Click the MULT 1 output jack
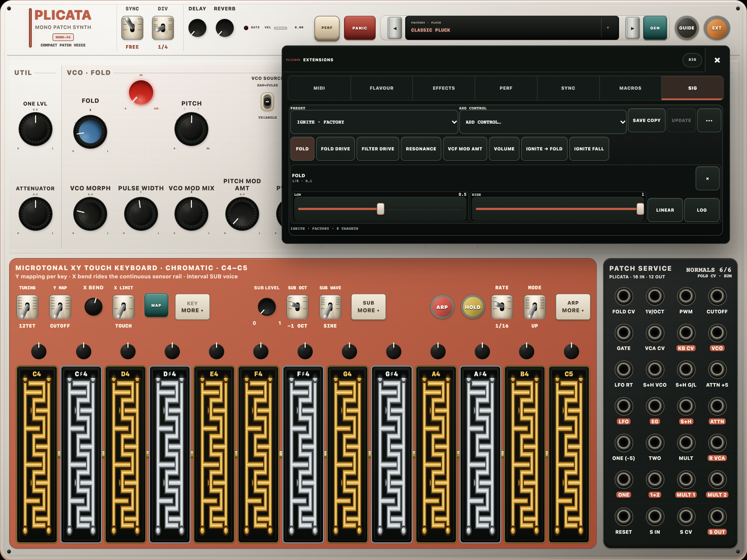The width and height of the screenshot is (747, 560). coord(686,479)
